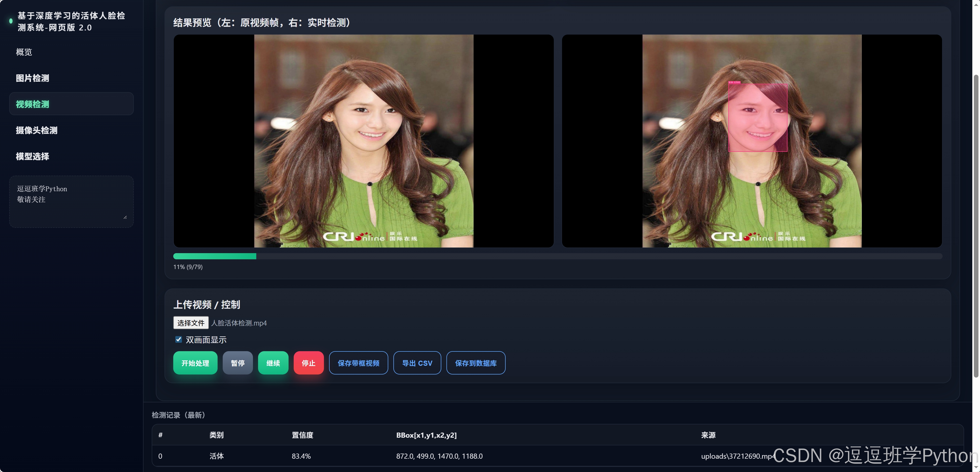Click the left original video frame preview
Viewport: 980px width, 472px height.
pos(363,141)
